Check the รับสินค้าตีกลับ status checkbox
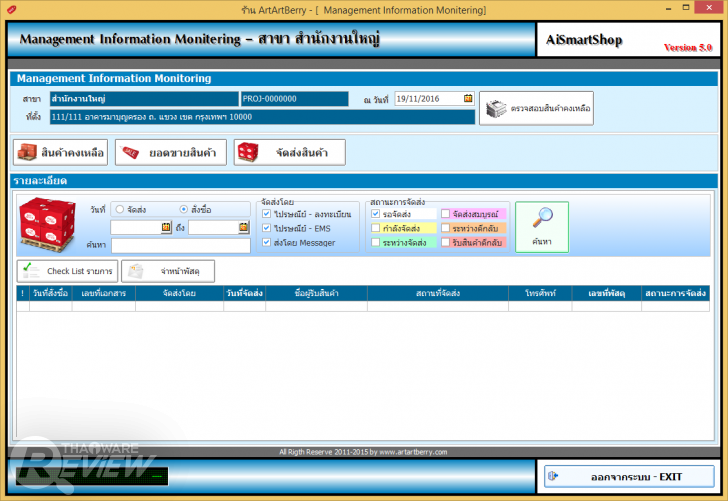 tap(446, 242)
